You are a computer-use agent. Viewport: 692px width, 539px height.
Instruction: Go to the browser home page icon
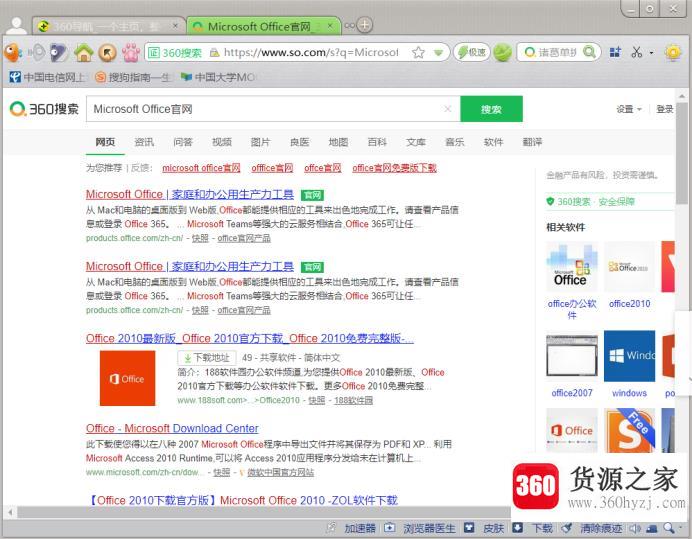point(84,53)
